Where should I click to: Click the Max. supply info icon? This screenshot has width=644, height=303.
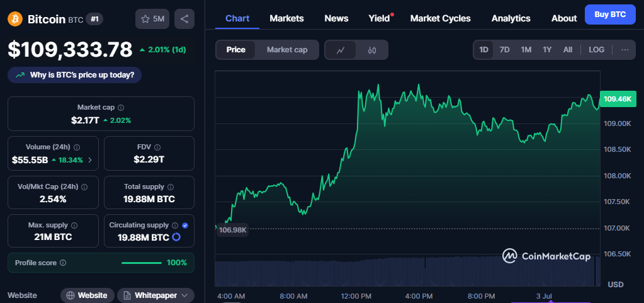coord(74,226)
